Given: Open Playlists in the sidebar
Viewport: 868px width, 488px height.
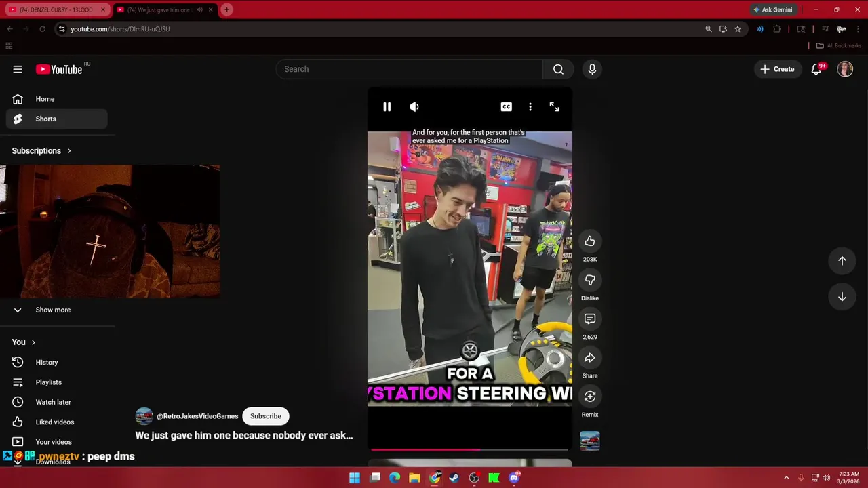Looking at the screenshot, I should tap(57, 382).
